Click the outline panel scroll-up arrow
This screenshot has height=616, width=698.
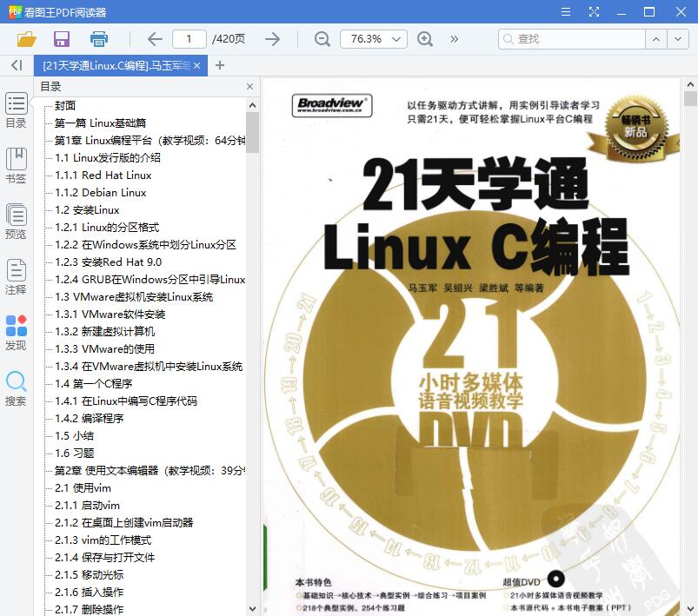[252, 105]
